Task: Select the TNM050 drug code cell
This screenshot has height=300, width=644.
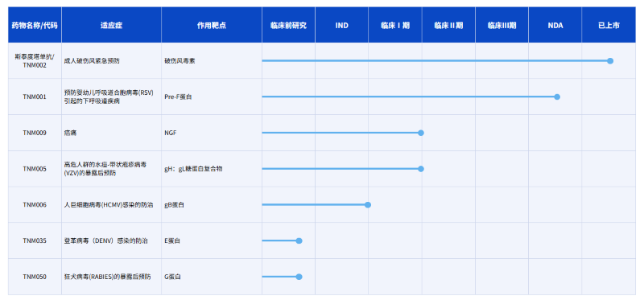Action: tap(35, 277)
